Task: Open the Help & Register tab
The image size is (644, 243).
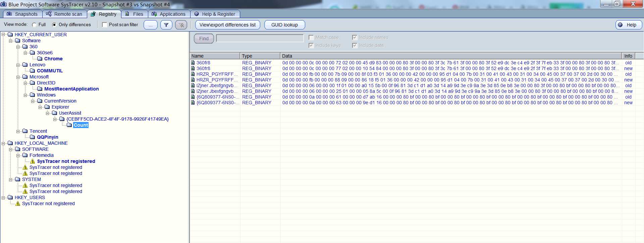Action: 215,14
